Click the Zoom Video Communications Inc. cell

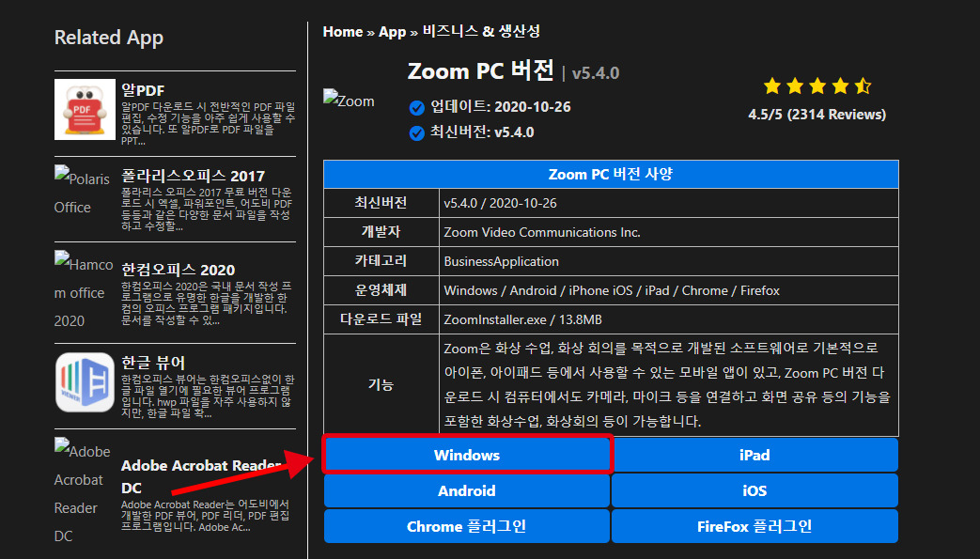[669, 232]
